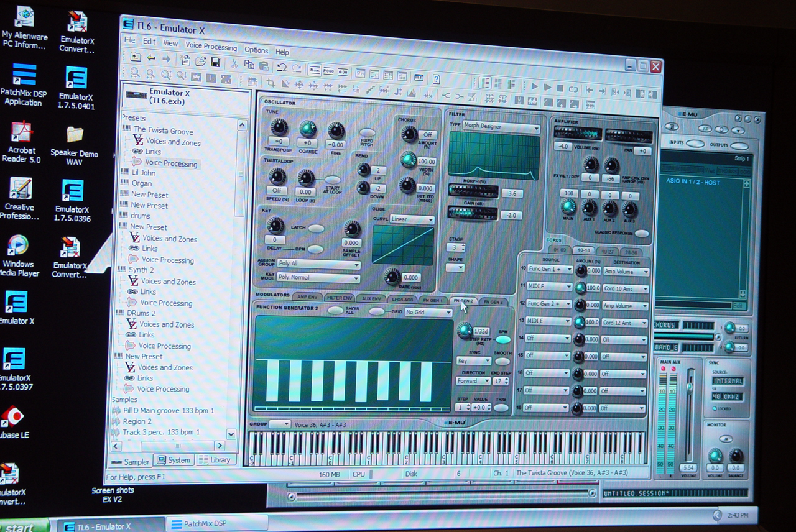Click the Play transport button in toolbar

[534, 87]
